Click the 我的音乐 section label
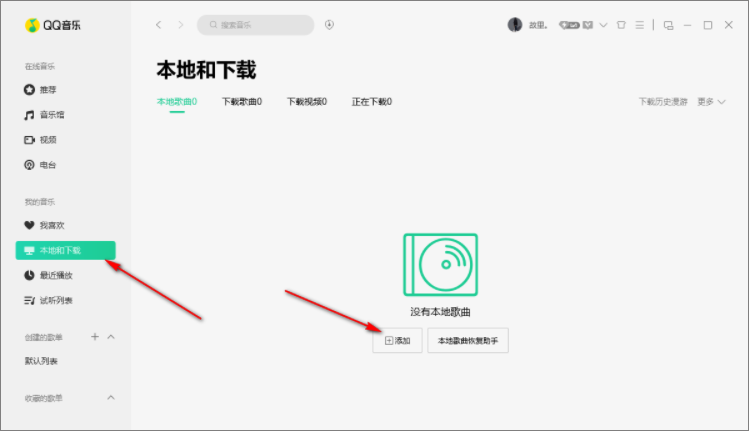 pyautogui.click(x=40, y=202)
